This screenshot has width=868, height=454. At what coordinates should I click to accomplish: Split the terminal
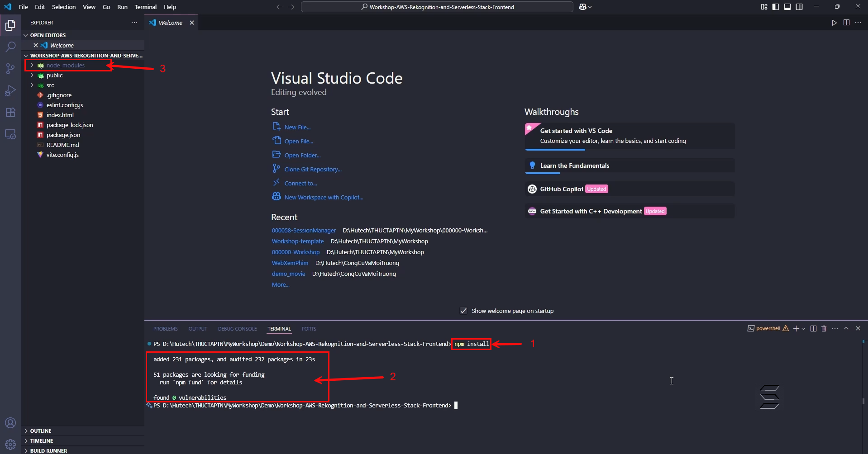[x=813, y=328]
